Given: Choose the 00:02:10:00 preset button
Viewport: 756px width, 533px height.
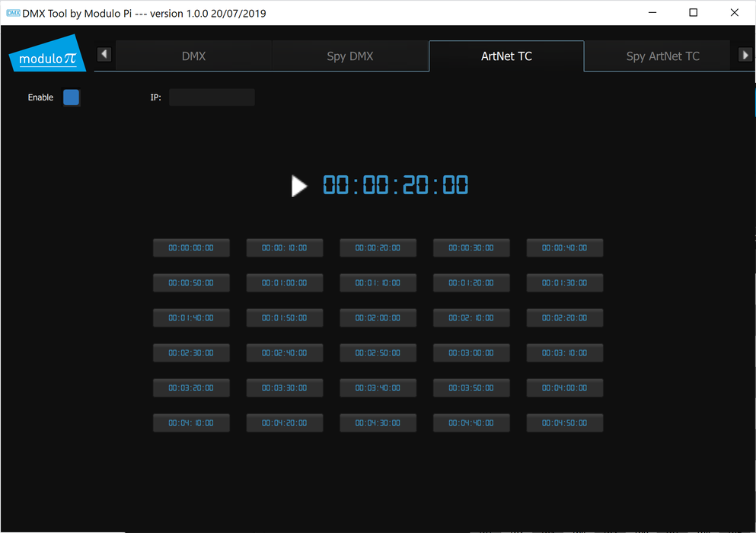Looking at the screenshot, I should 471,318.
